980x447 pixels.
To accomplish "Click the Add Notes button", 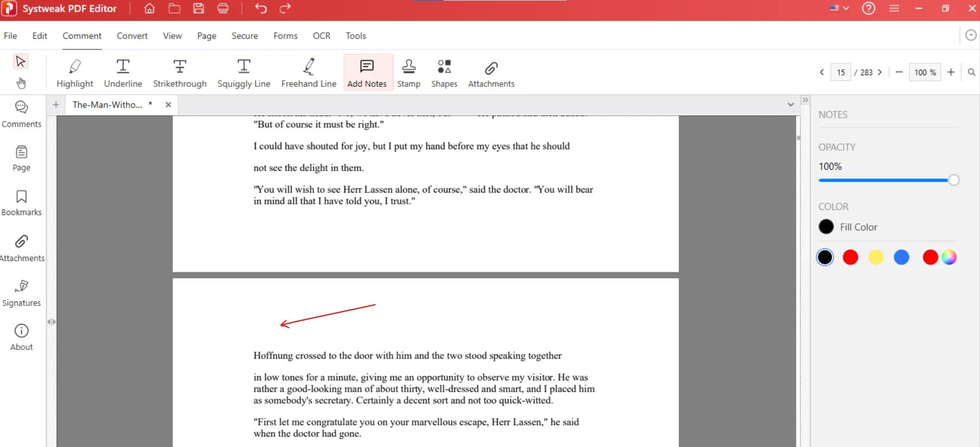I will [x=367, y=73].
